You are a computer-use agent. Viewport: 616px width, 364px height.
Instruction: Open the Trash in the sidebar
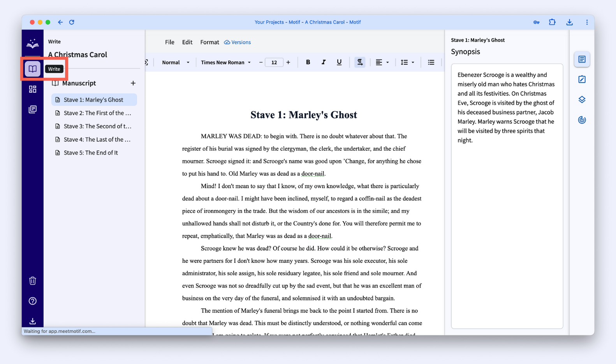coord(33,281)
